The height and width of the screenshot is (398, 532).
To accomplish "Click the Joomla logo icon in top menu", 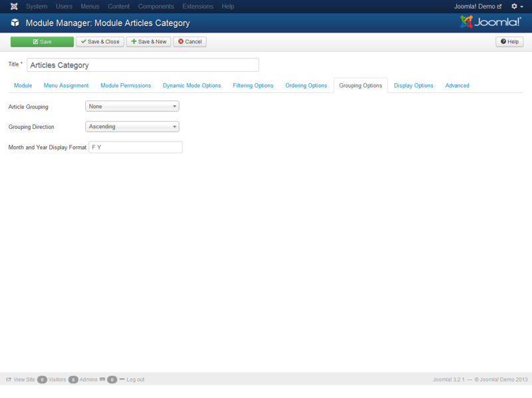I will 14,7.
